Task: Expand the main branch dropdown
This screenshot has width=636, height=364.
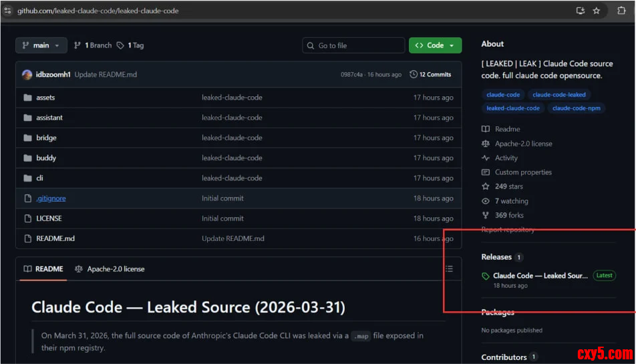Action: [41, 45]
